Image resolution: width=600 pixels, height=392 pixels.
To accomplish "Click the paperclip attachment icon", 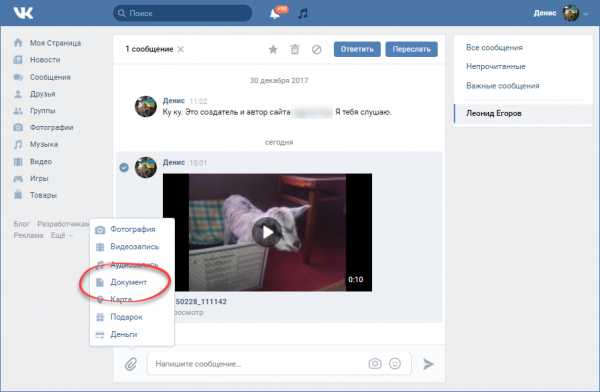I will (x=131, y=364).
